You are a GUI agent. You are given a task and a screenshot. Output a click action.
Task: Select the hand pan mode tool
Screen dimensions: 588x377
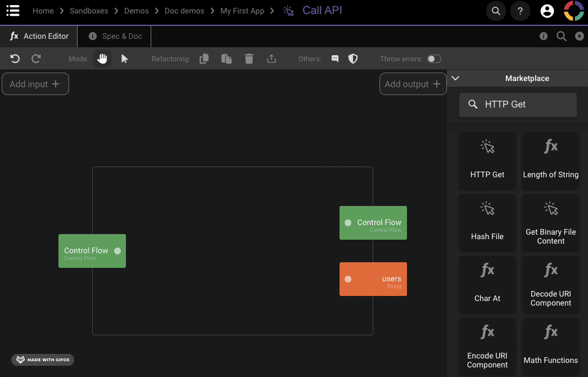(102, 59)
